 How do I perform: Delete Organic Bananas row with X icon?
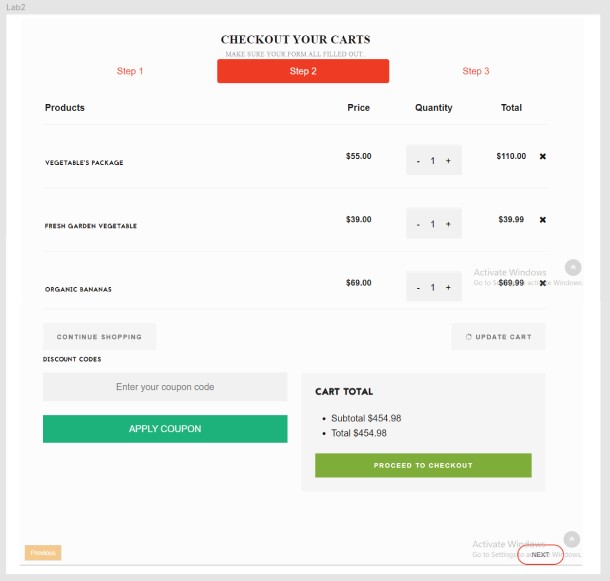pos(542,283)
